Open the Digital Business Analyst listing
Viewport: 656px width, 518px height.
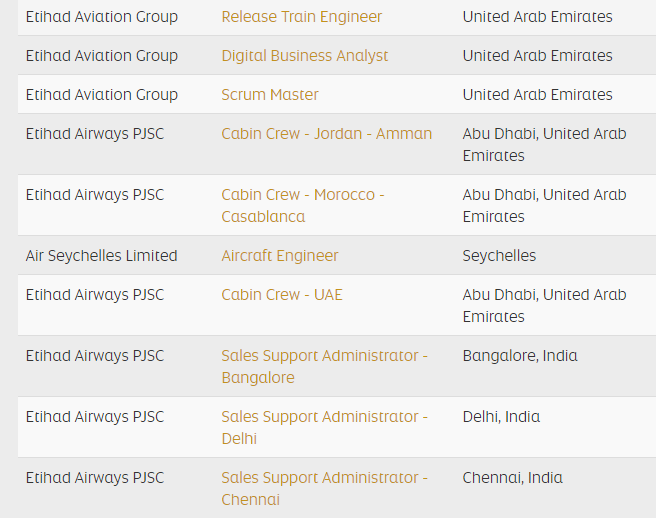point(304,56)
